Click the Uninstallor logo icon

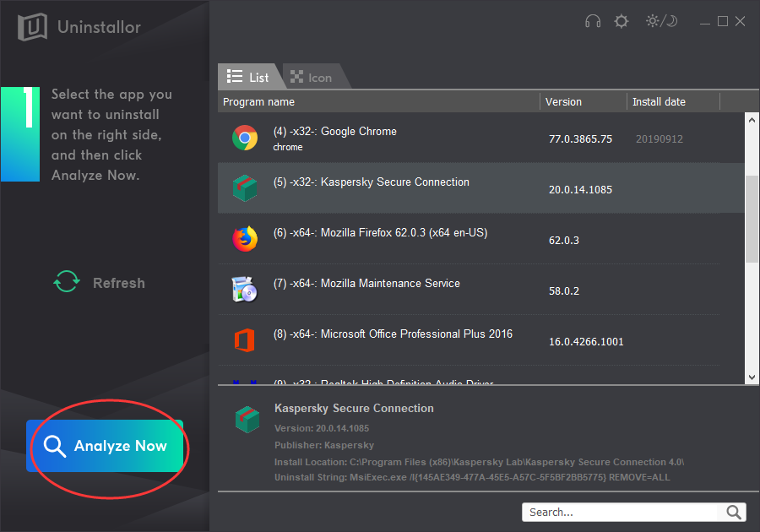click(x=32, y=27)
